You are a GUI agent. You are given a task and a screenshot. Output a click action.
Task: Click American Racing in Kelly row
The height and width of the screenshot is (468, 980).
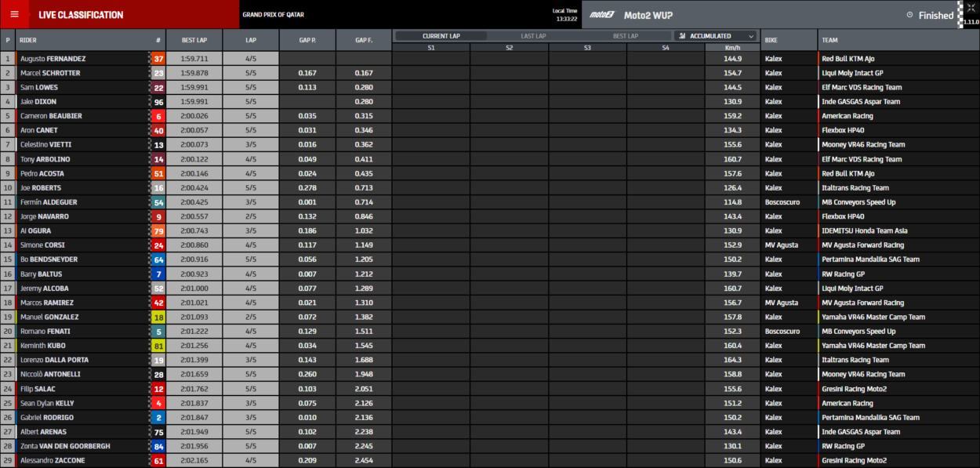pyautogui.click(x=848, y=403)
